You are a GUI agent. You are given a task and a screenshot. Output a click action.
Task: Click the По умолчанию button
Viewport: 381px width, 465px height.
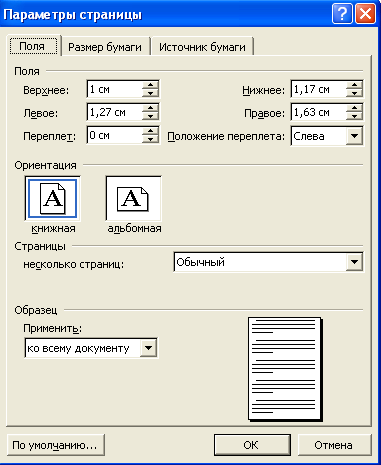tap(55, 445)
